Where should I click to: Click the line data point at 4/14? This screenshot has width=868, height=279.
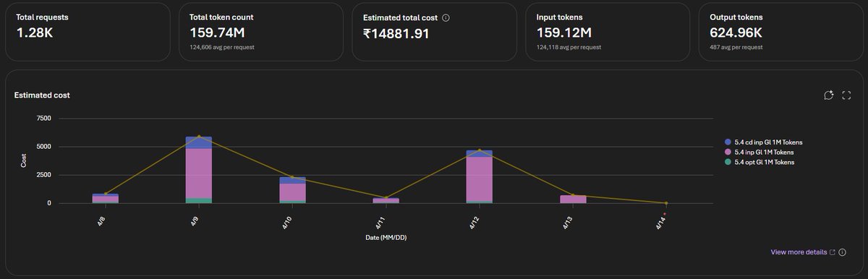[x=666, y=203]
